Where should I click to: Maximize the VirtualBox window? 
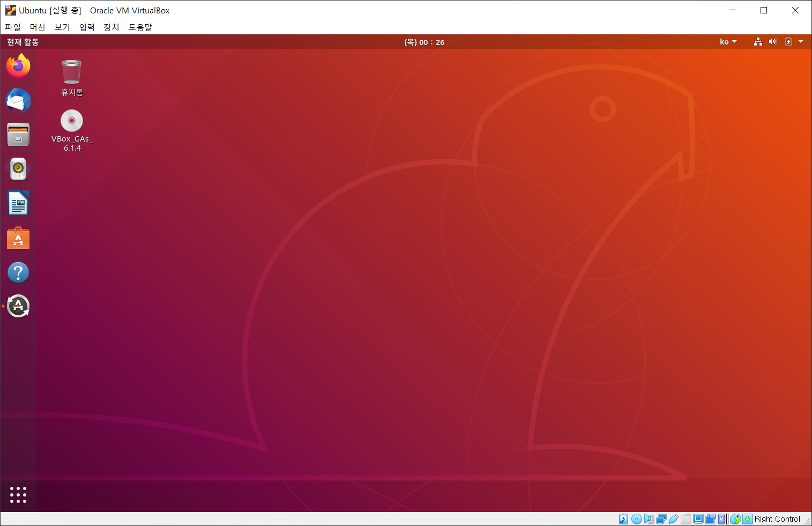[x=764, y=10]
